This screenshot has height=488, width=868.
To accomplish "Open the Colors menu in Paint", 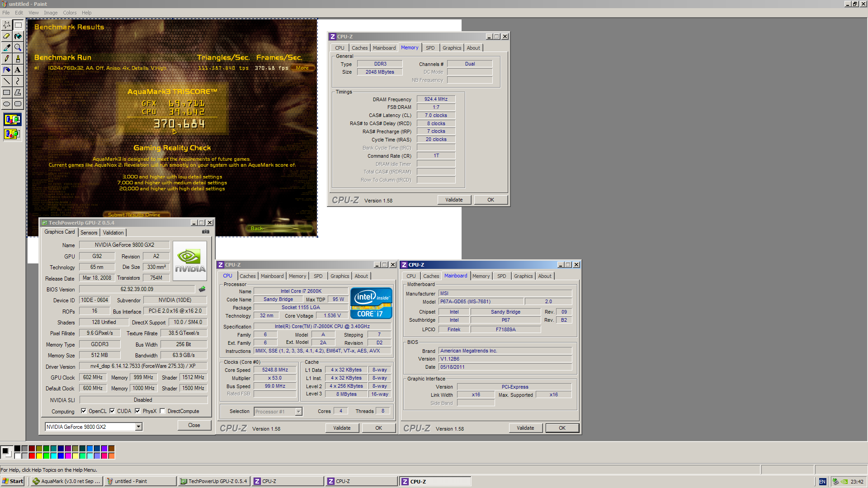I will [x=70, y=13].
